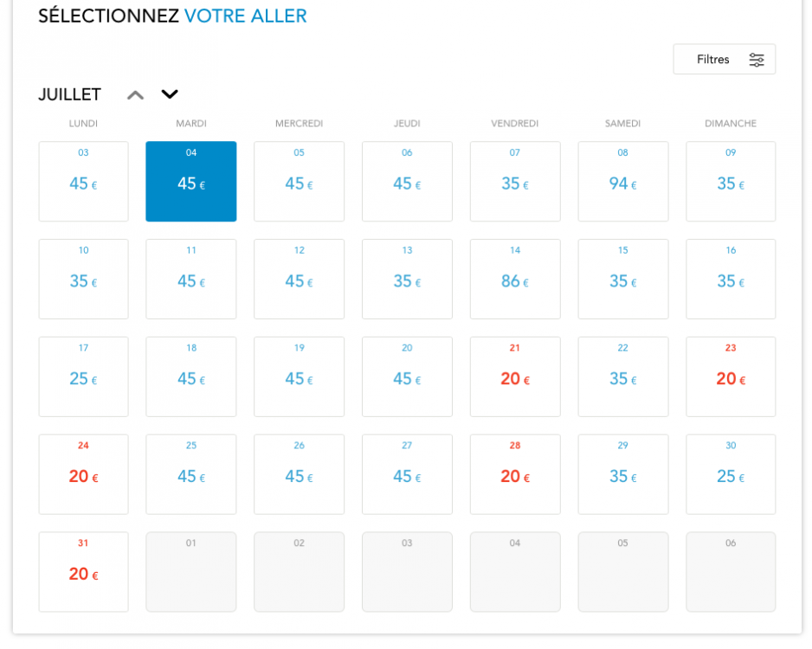This screenshot has width=812, height=649.
Task: Go to previous month with up chevron
Action: (x=135, y=95)
